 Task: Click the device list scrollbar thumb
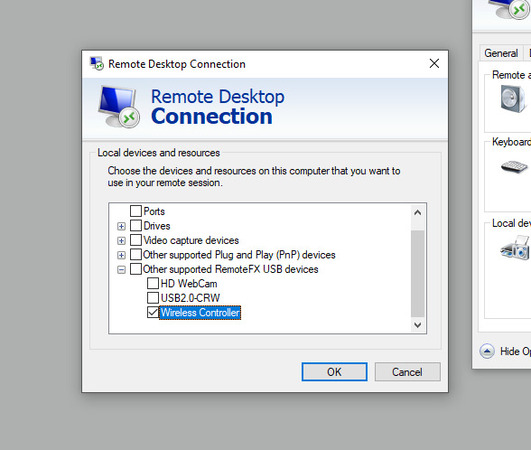[418, 273]
